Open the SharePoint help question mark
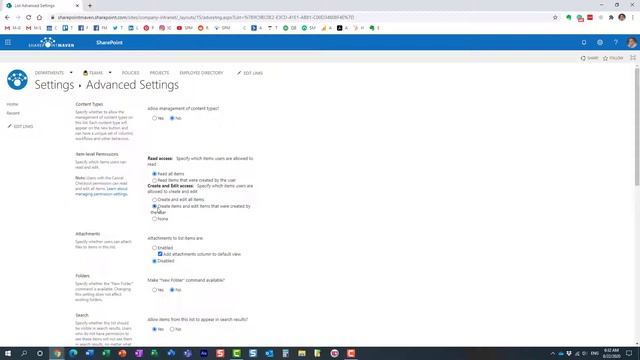This screenshot has height=360, width=640. tap(616, 42)
